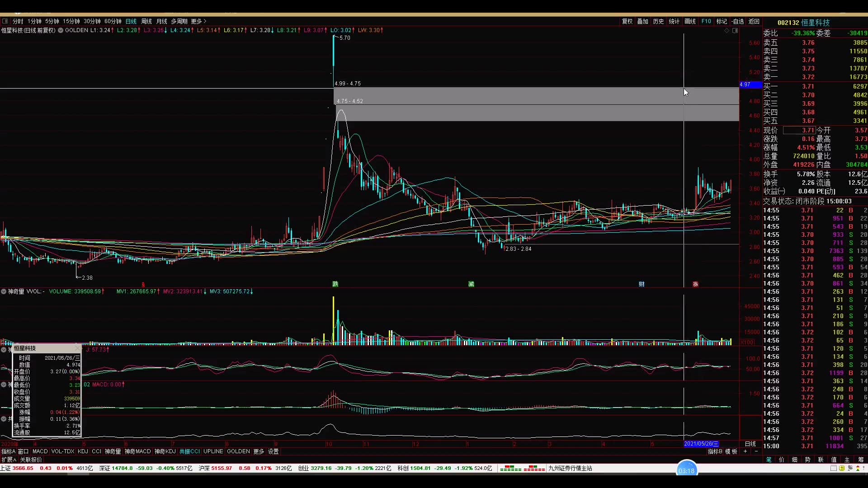This screenshot has height=488, width=868.
Task: Click the 减 event marker on chart
Action: (x=471, y=284)
